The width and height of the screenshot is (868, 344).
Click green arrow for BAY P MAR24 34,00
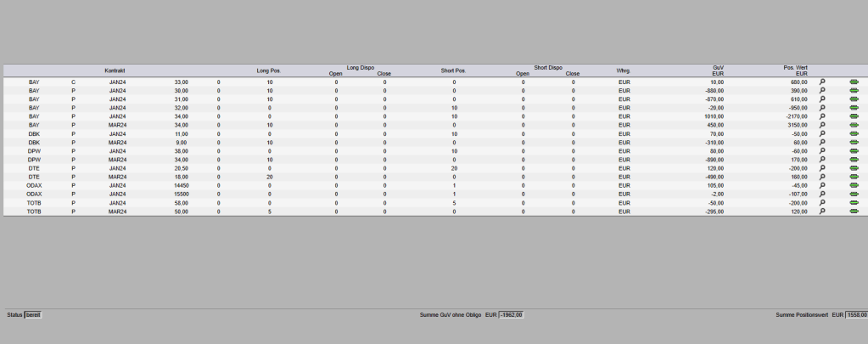(854, 125)
